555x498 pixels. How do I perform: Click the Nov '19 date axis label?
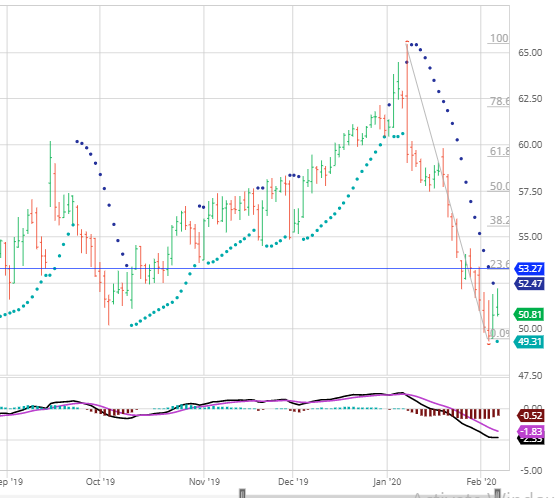click(204, 482)
